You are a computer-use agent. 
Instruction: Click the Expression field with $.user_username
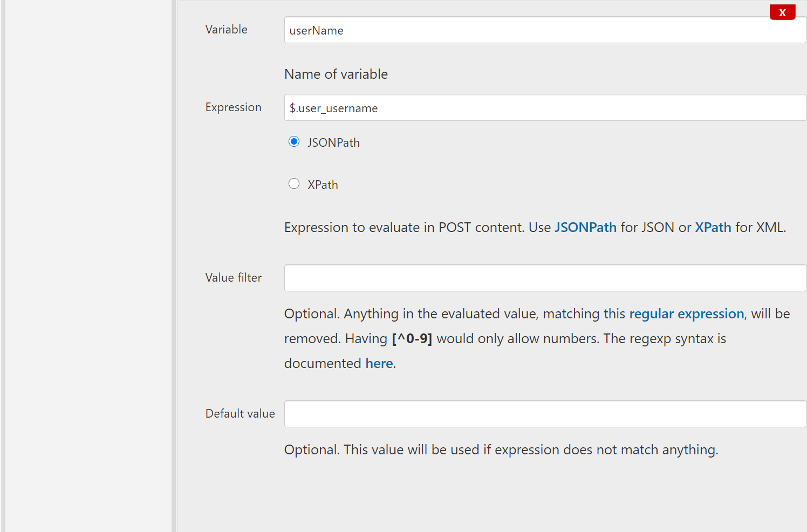coord(545,107)
